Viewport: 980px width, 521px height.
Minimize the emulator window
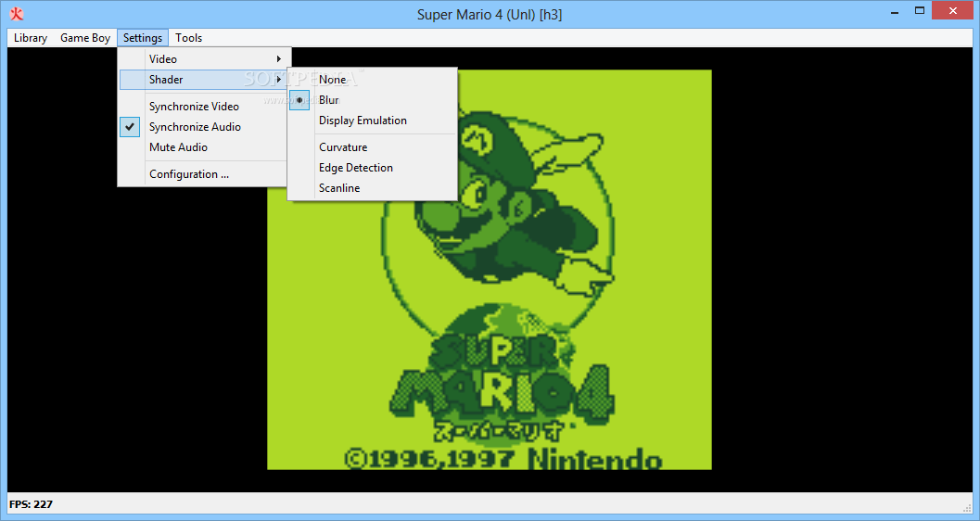[x=895, y=10]
